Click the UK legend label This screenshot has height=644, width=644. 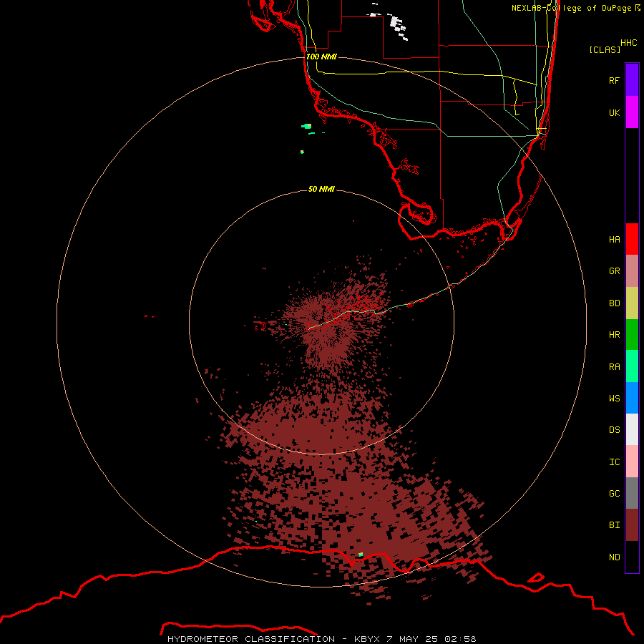(614, 112)
